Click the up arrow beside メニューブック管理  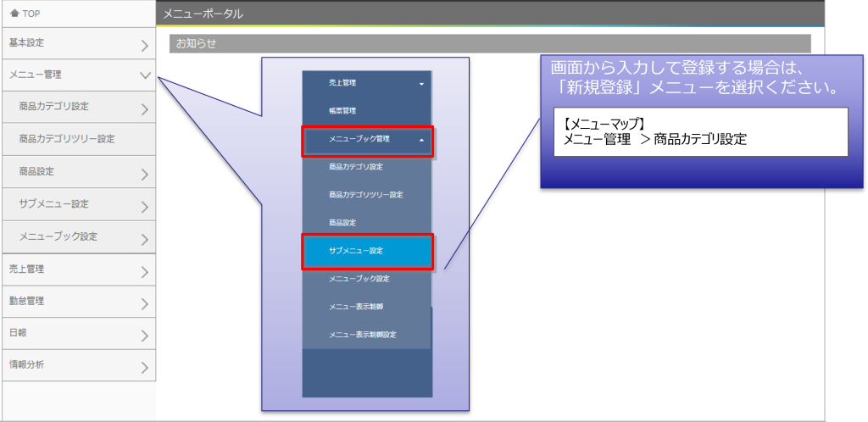pos(421,140)
